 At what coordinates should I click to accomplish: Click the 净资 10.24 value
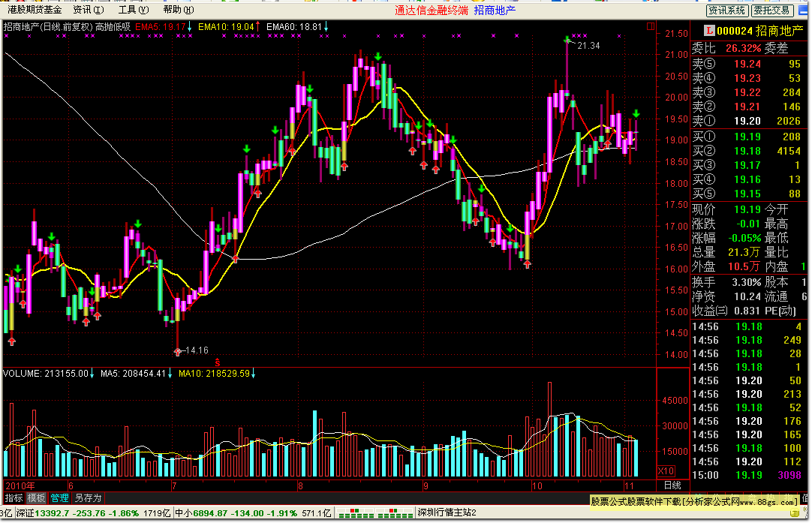pos(747,296)
